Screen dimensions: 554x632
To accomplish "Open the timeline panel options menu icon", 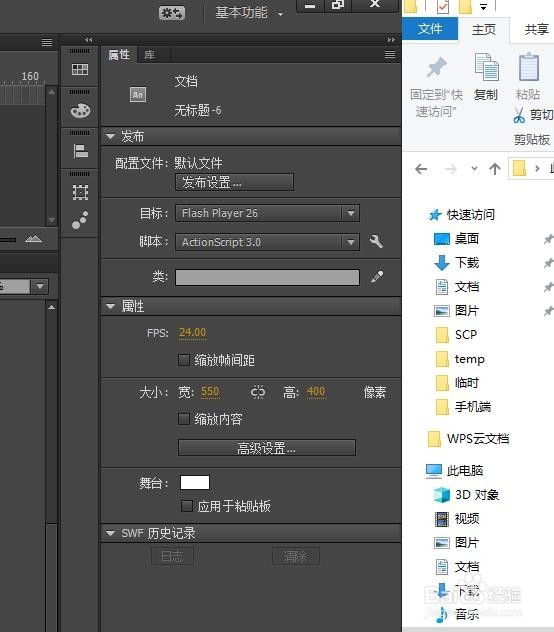I will pyautogui.click(x=47, y=42).
